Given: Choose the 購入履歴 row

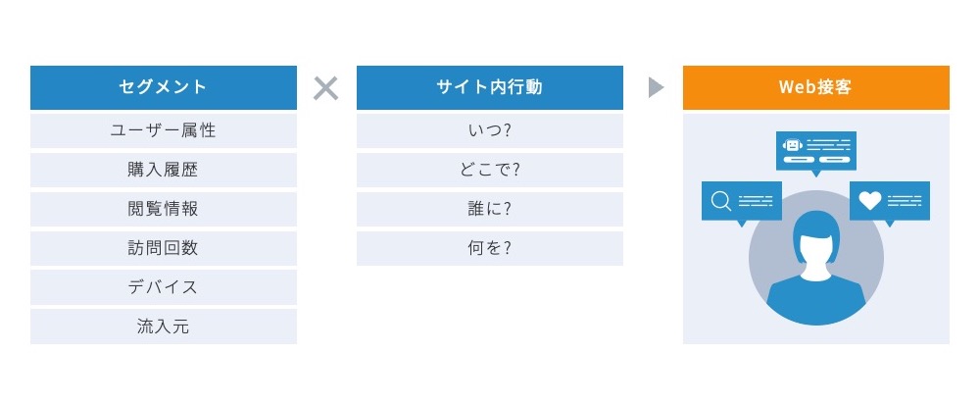Looking at the screenshot, I should (163, 170).
